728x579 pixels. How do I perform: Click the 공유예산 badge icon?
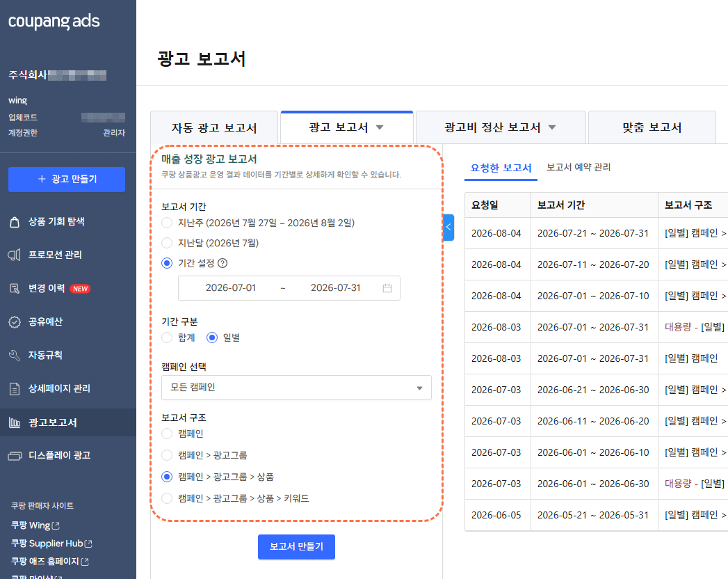click(x=15, y=322)
